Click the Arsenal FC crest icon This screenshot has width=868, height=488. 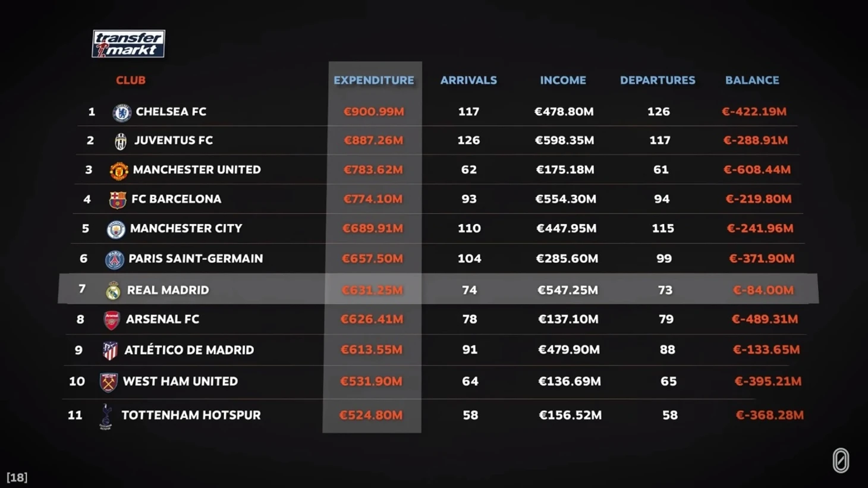tap(112, 320)
